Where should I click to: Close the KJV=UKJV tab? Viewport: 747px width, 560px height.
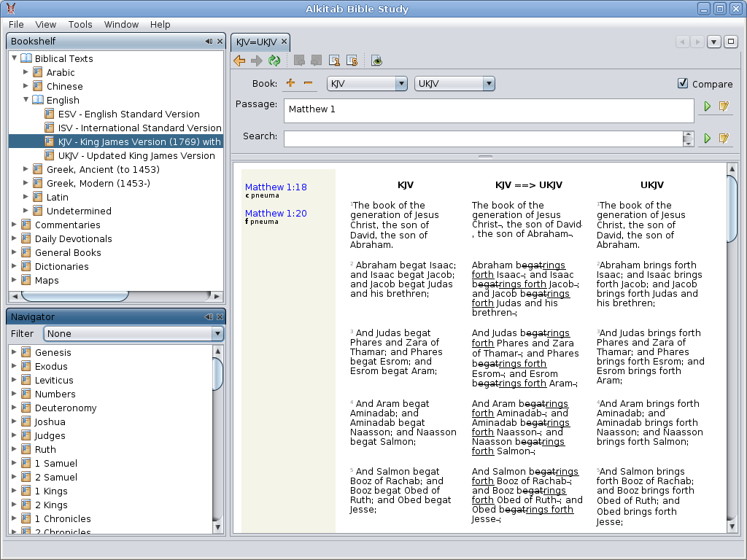(x=285, y=42)
